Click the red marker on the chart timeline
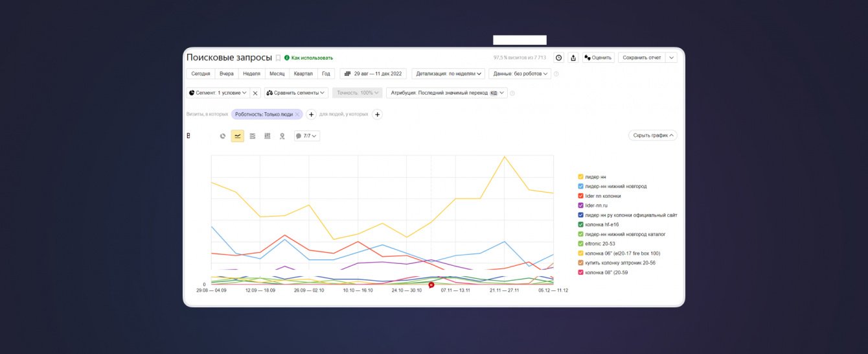Viewport: 868px width, 354px height. click(431, 285)
